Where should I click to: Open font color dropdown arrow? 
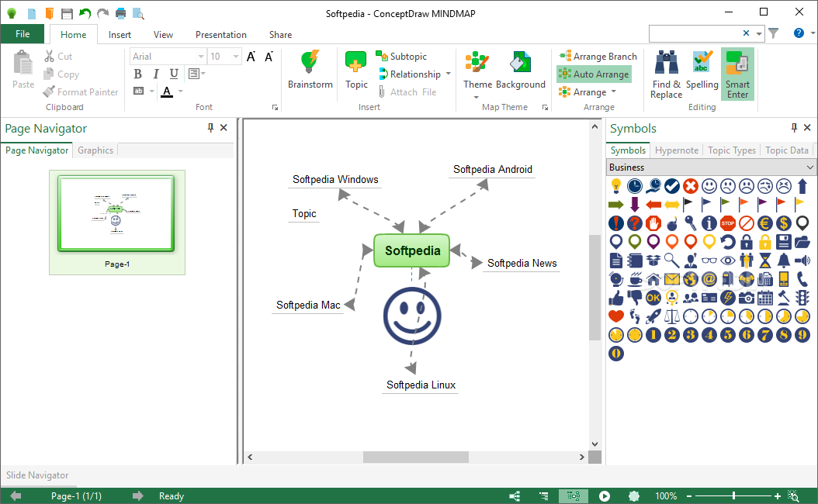pos(181,91)
